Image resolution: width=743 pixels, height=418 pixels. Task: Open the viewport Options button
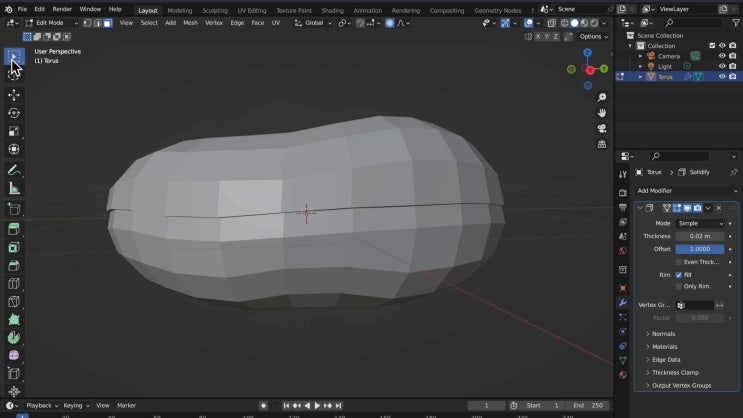coord(593,37)
